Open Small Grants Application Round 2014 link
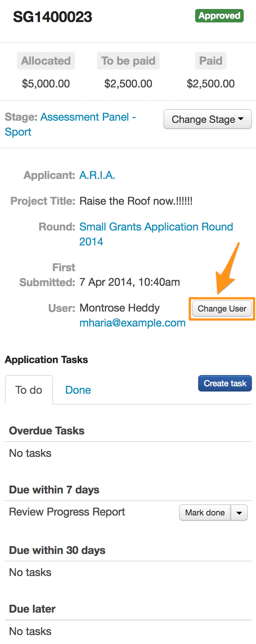This screenshot has width=256, height=644. [156, 227]
